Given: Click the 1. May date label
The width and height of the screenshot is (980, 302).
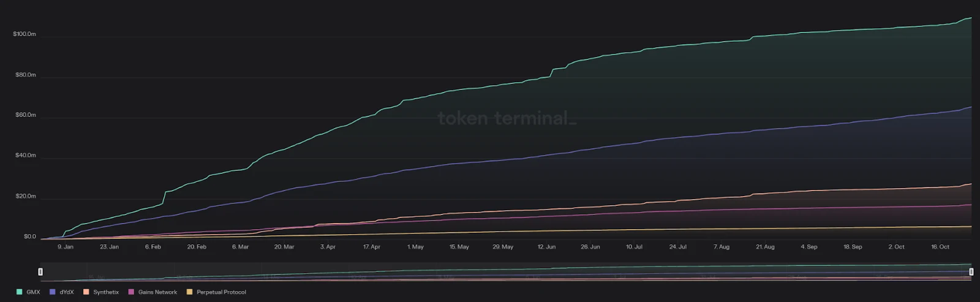Looking at the screenshot, I should tap(415, 247).
